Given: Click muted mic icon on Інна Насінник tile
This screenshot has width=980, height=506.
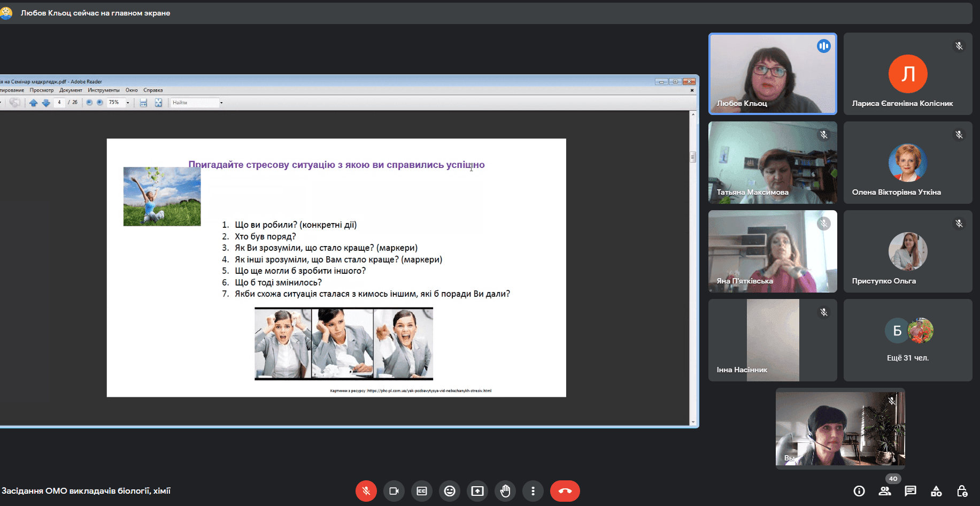Looking at the screenshot, I should pyautogui.click(x=824, y=312).
